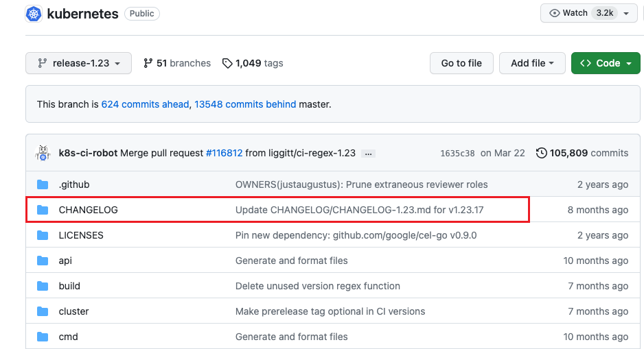Viewport: 644px width, 349px height.
Task: Open the kubernetes repository name link
Action: coord(82,14)
